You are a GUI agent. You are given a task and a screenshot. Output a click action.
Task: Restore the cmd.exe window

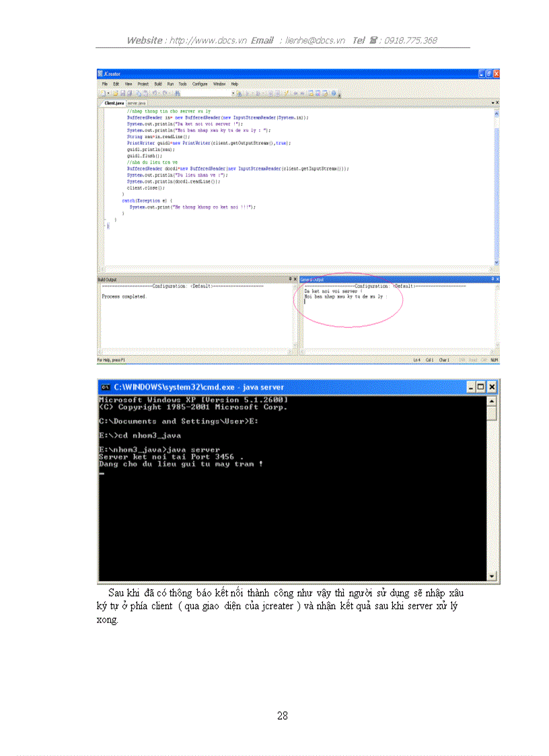point(480,387)
